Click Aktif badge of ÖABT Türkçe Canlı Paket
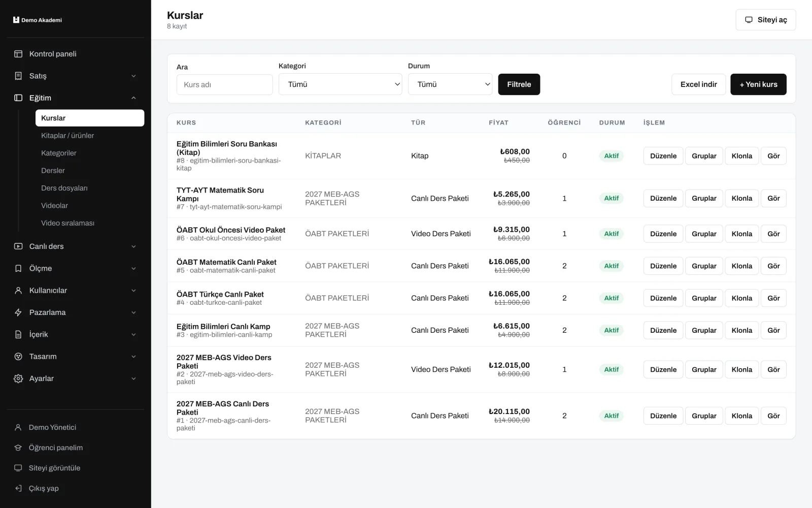 [x=611, y=298]
